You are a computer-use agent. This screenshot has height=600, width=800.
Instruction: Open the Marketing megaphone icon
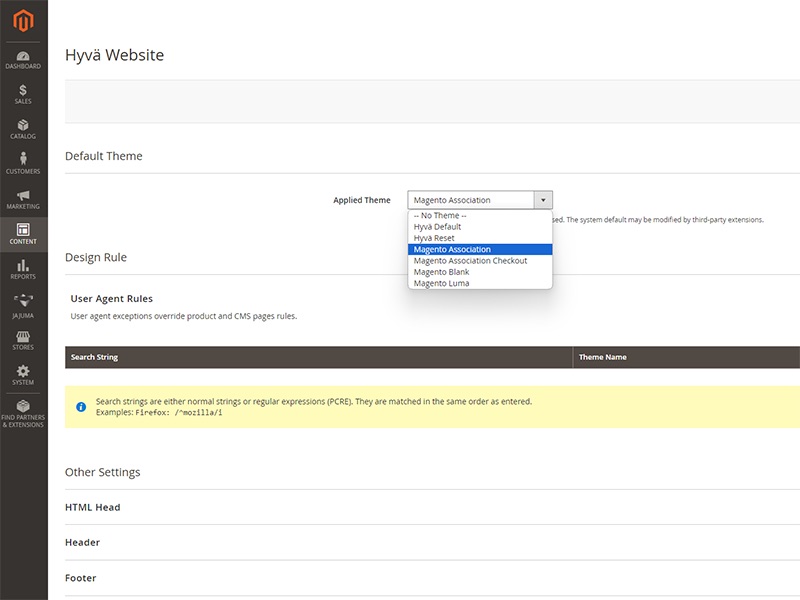pos(23,200)
